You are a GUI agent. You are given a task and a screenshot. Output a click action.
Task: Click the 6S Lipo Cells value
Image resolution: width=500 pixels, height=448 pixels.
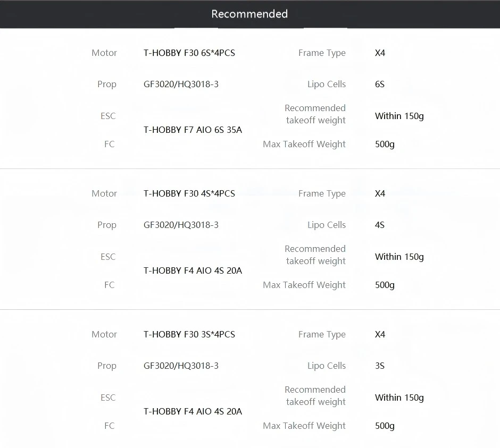(379, 84)
